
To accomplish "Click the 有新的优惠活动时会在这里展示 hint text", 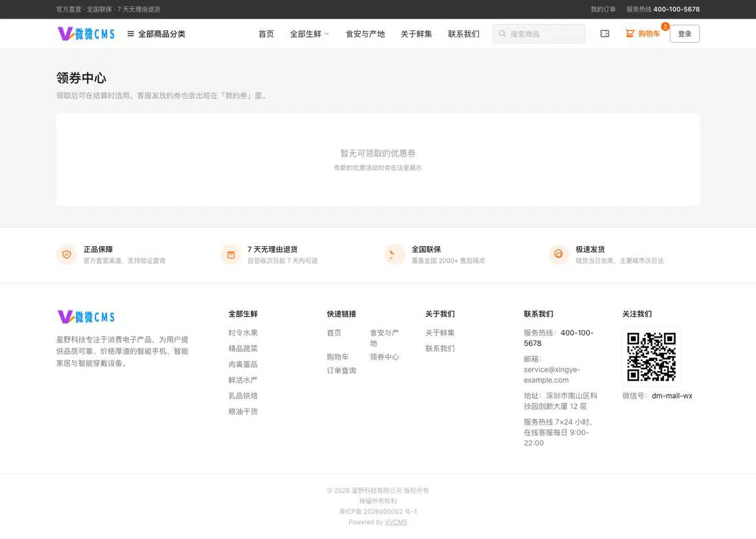I will click(x=377, y=168).
